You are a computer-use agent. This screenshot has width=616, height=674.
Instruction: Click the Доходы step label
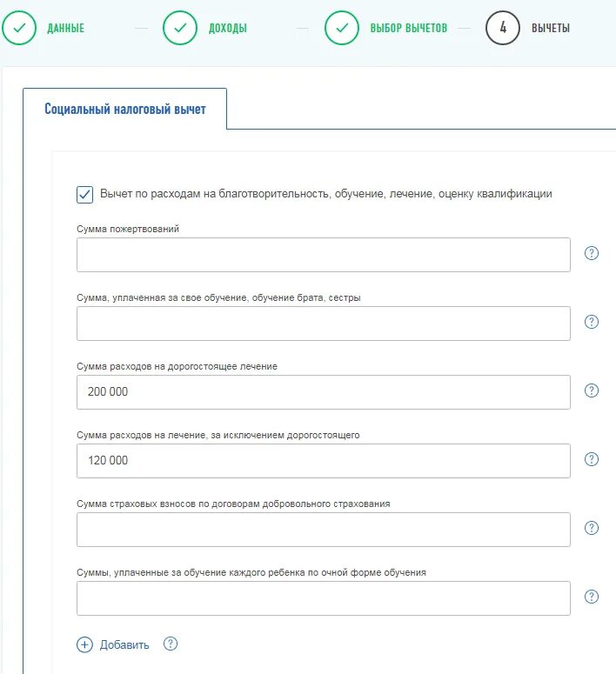coord(228,29)
